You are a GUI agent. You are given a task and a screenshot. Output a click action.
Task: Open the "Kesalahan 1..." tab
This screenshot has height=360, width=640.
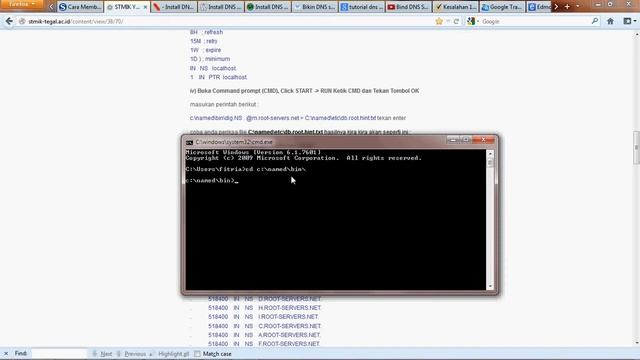(456, 7)
